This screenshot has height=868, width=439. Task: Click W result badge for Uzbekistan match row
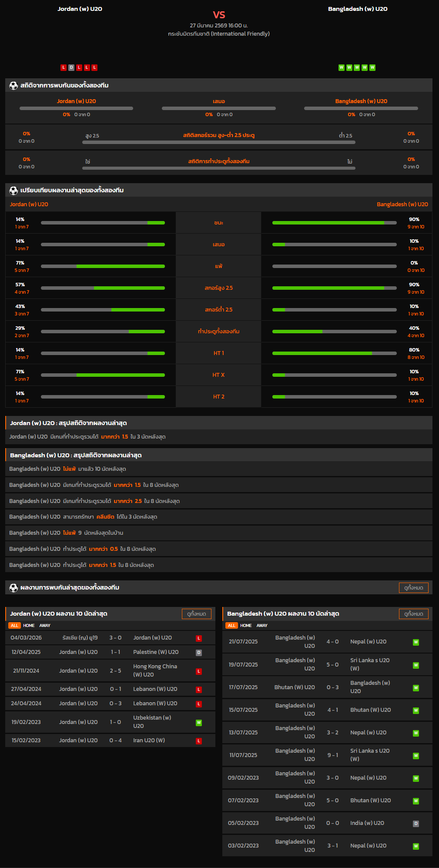(199, 723)
